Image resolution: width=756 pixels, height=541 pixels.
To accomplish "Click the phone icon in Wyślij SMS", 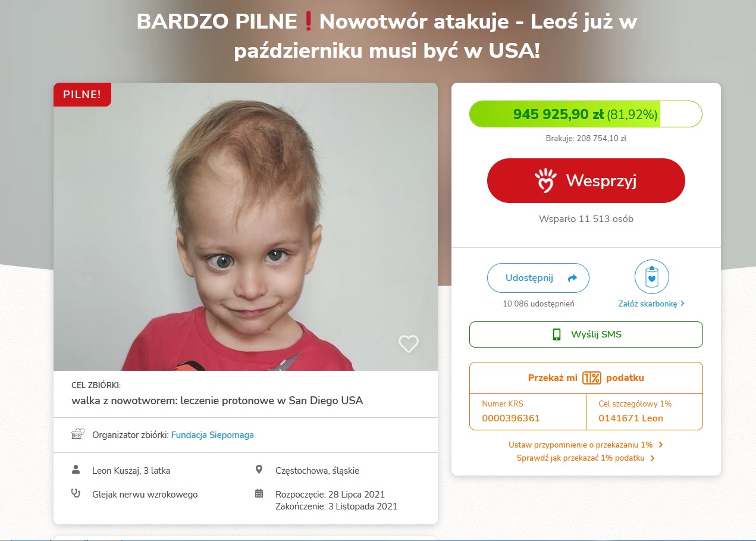I will coord(557,334).
